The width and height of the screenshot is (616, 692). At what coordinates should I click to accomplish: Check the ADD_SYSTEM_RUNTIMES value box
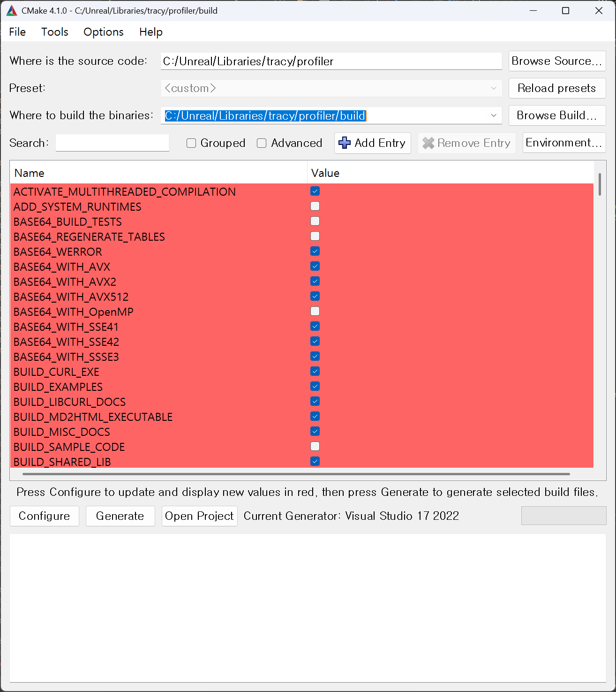(x=315, y=206)
